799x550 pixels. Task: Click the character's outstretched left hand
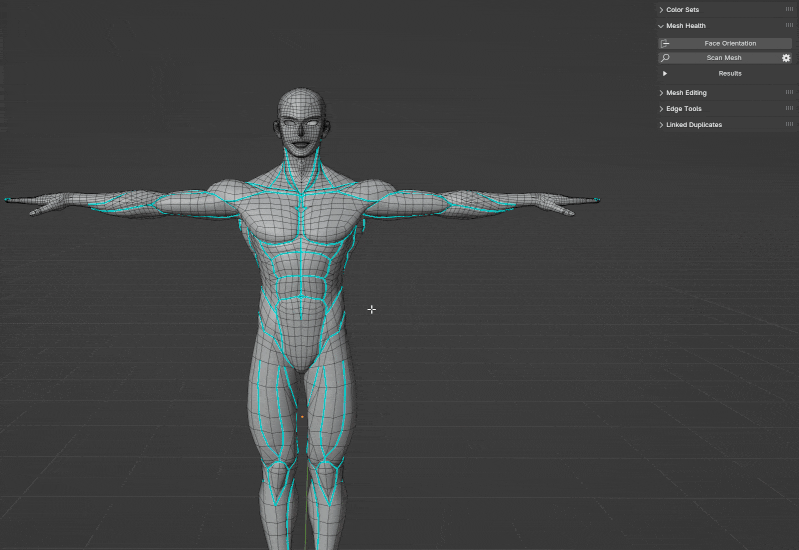568,203
